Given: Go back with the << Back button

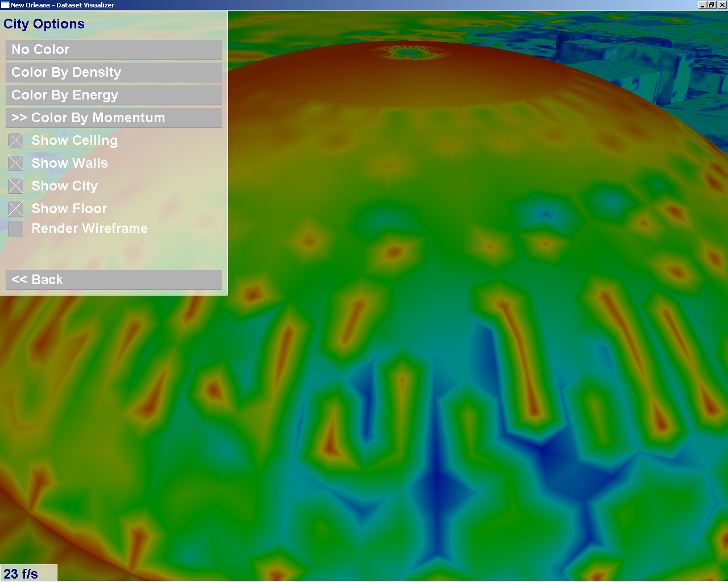Looking at the screenshot, I should (x=114, y=280).
